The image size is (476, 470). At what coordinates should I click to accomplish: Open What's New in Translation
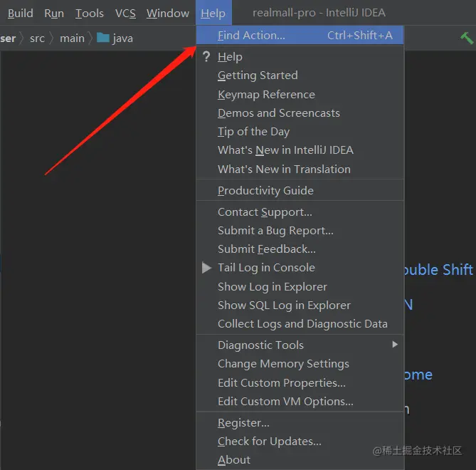(300, 169)
